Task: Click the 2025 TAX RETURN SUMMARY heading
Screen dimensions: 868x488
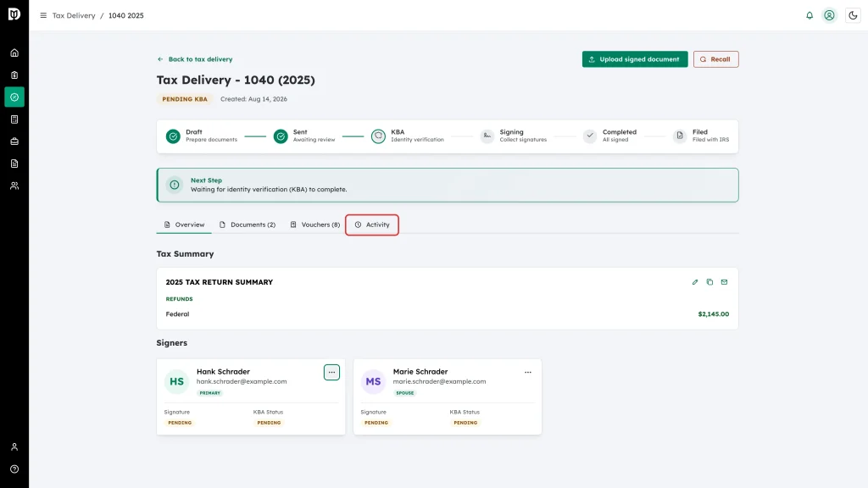Action: [220, 282]
